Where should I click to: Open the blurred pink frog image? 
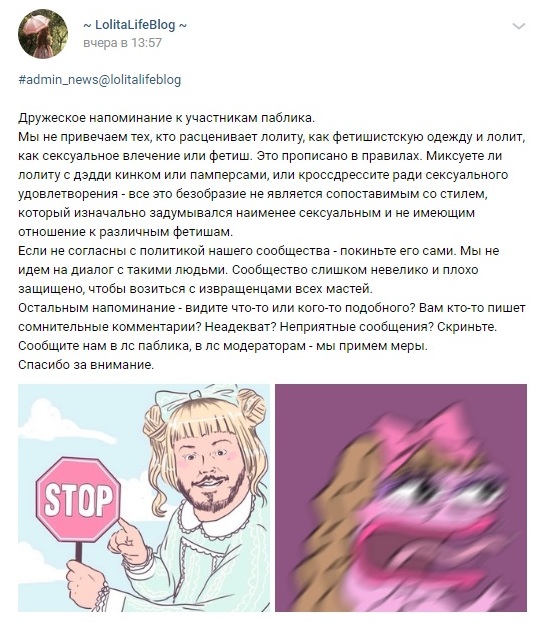[401, 498]
